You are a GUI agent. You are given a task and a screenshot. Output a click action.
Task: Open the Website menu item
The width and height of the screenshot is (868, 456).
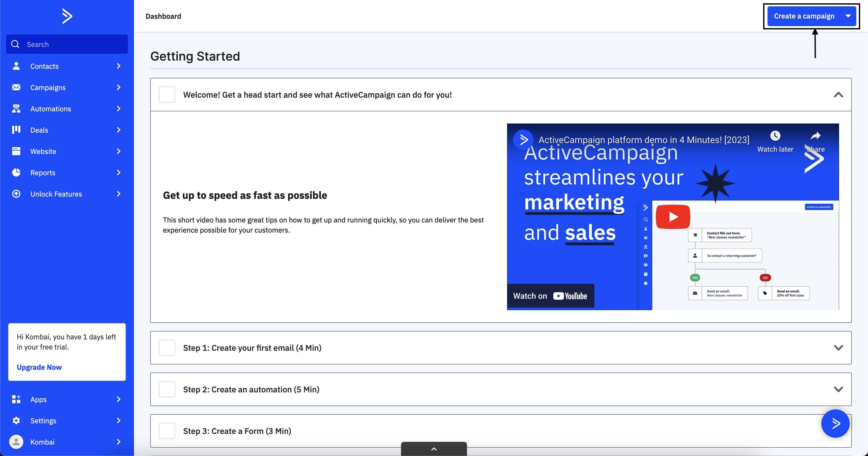click(x=67, y=151)
